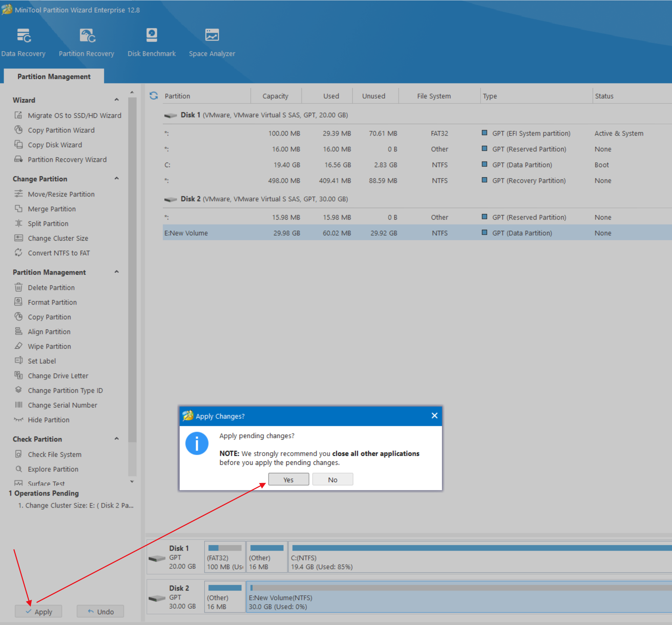Screen dimensions: 672x625
Task: Click the Check File System icon
Action: click(x=18, y=454)
